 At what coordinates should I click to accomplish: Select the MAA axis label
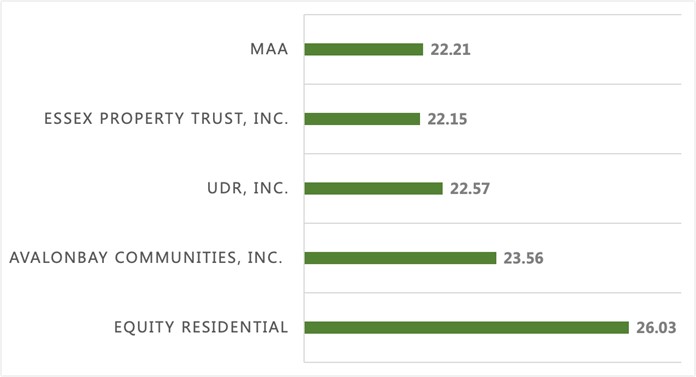pos(269,49)
